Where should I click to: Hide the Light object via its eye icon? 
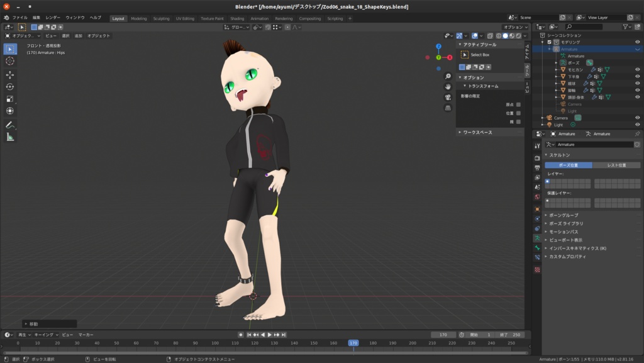click(x=637, y=125)
